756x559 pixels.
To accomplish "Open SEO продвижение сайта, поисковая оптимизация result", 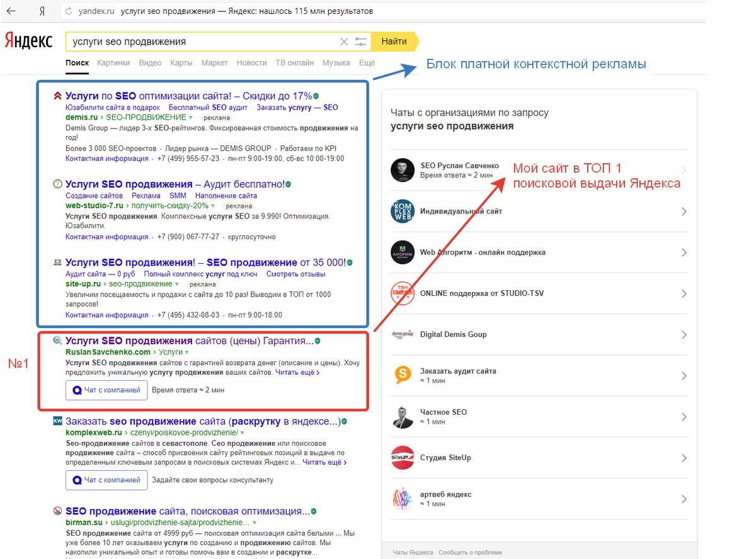I will coord(188,511).
